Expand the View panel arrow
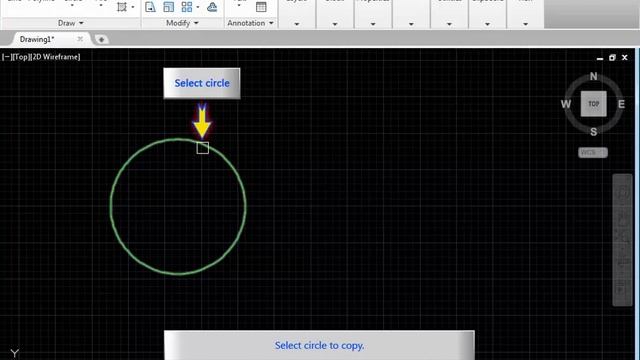The height and width of the screenshot is (360, 640). pyautogui.click(x=526, y=24)
